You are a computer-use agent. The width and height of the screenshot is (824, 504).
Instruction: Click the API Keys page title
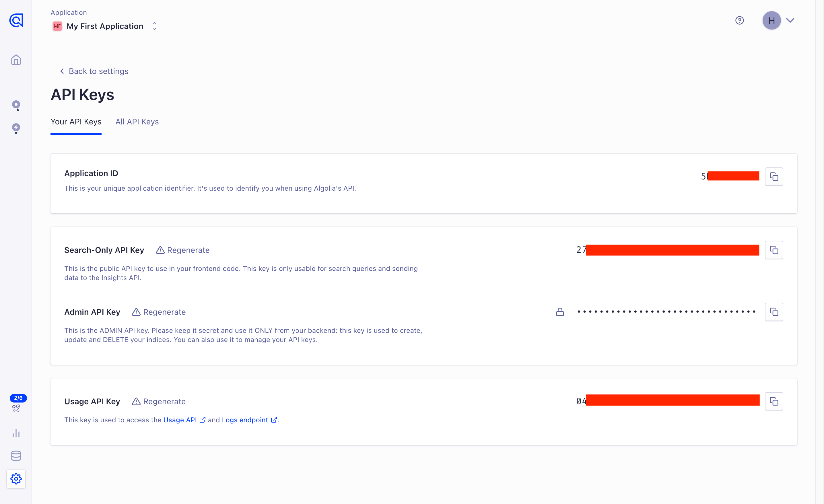point(82,95)
